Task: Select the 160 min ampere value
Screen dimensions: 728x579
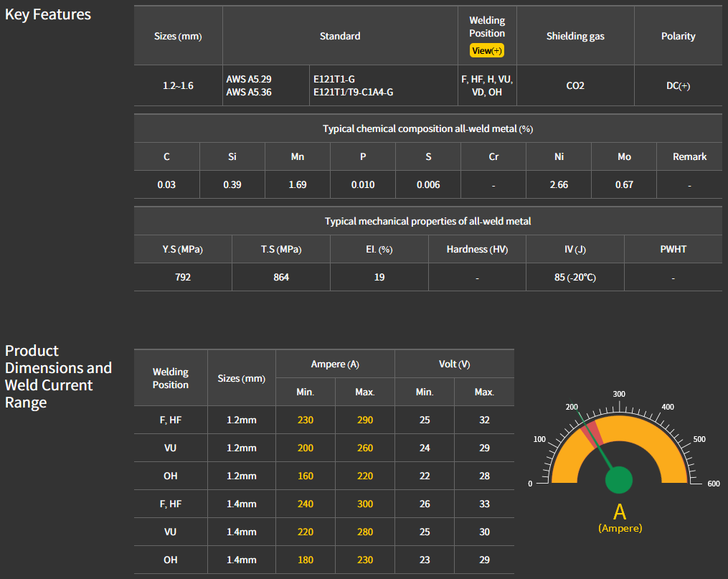Action: point(306,476)
